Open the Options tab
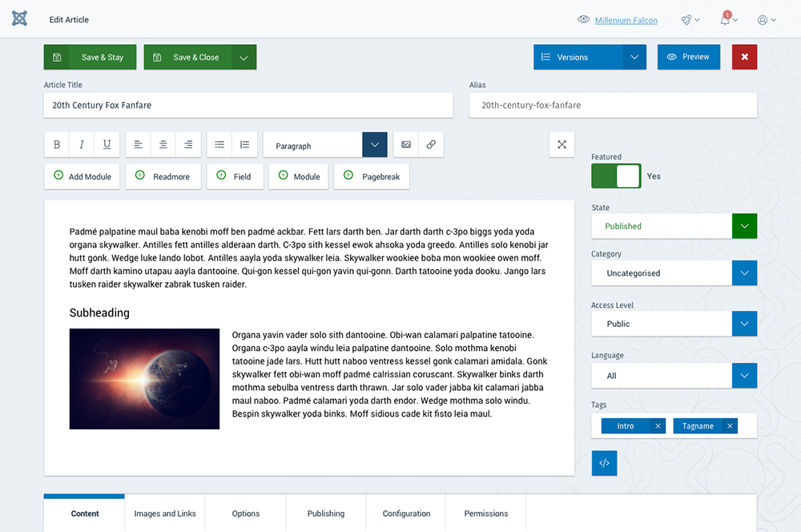This screenshot has height=532, width=801. tap(246, 513)
